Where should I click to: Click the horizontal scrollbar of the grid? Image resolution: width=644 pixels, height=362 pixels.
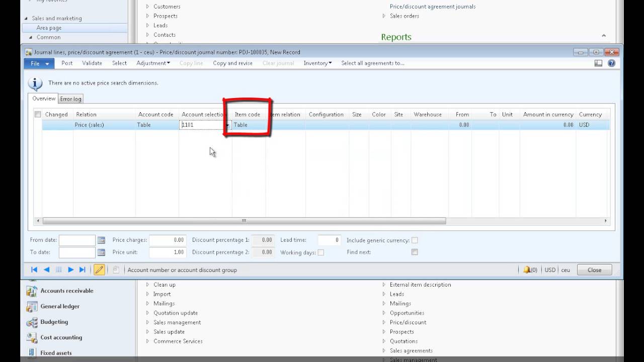(x=244, y=221)
